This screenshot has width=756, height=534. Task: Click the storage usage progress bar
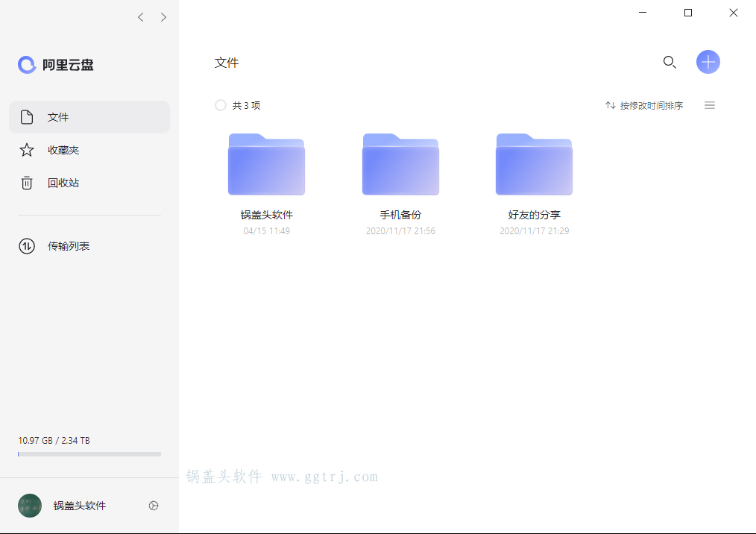[89, 454]
